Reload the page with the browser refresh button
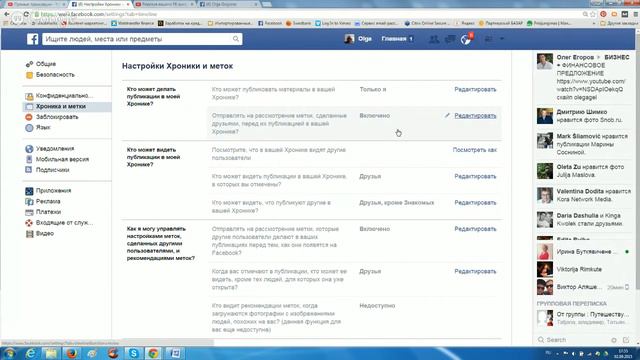Image resolution: width=640 pixels, height=360 pixels. click(x=26, y=14)
